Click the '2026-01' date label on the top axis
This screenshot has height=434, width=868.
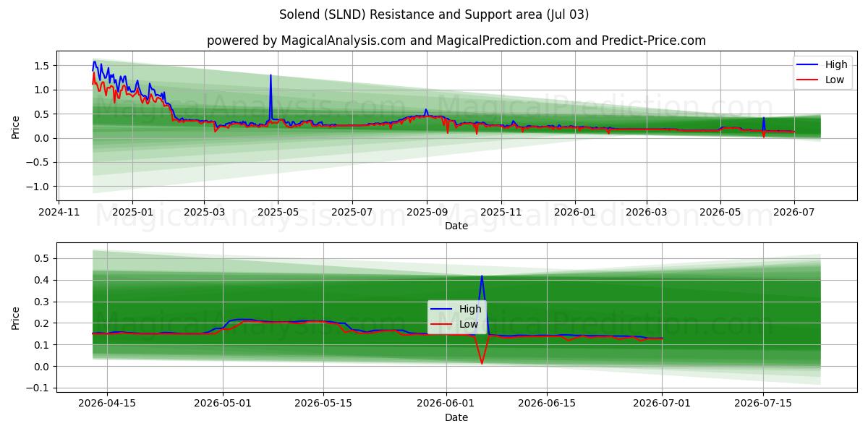tap(575, 213)
